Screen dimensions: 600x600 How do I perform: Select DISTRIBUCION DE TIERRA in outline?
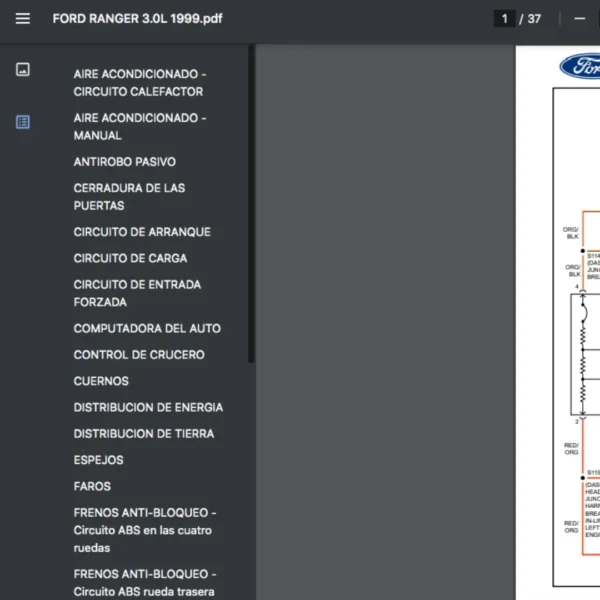143,434
